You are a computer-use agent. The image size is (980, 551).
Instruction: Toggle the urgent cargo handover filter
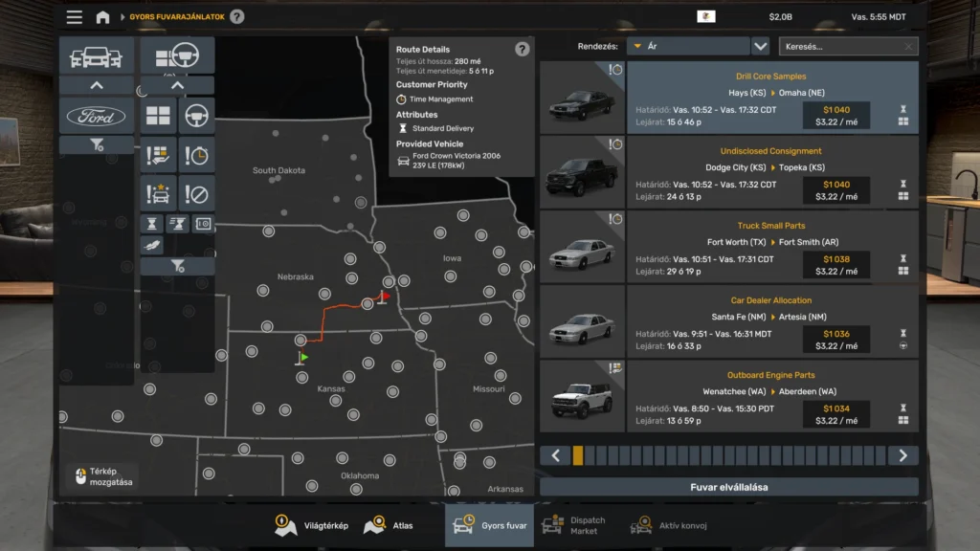point(158,156)
